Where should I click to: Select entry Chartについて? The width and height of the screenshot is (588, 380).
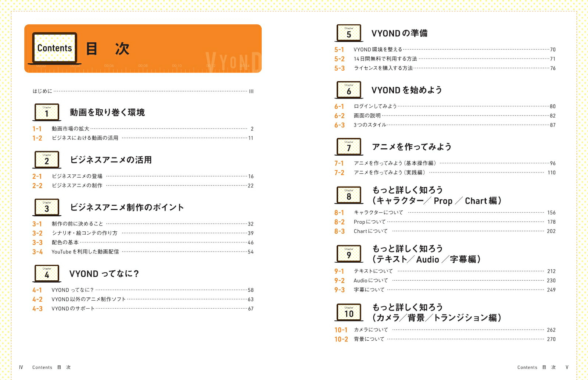coord(370,231)
